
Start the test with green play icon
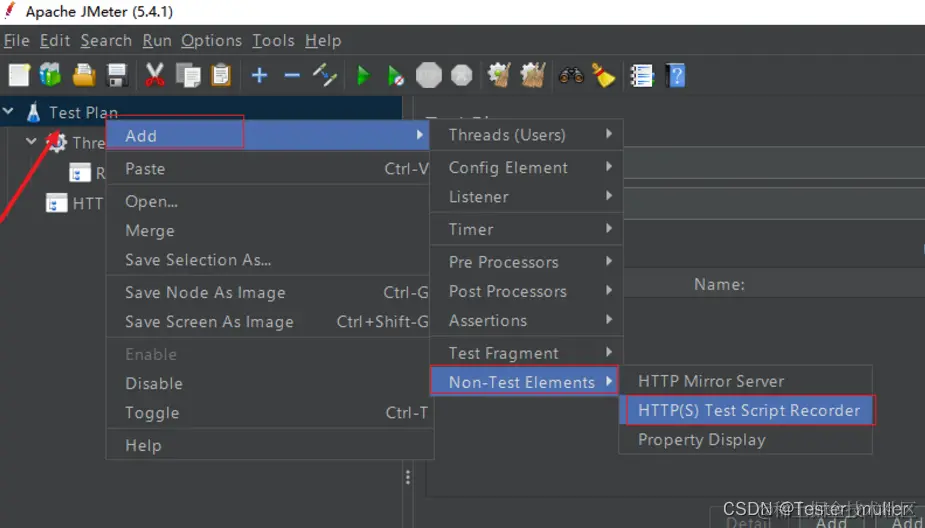(363, 76)
